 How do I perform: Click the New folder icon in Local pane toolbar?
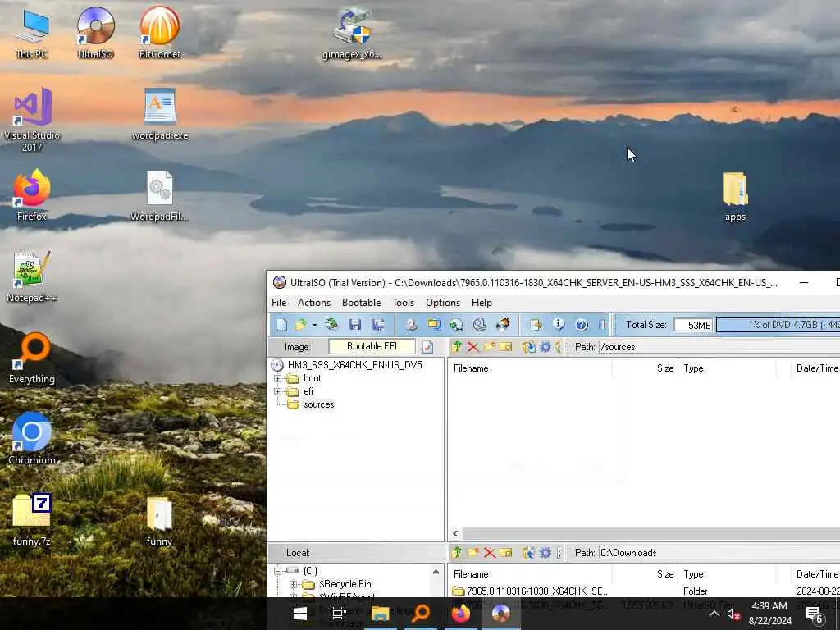tap(473, 552)
